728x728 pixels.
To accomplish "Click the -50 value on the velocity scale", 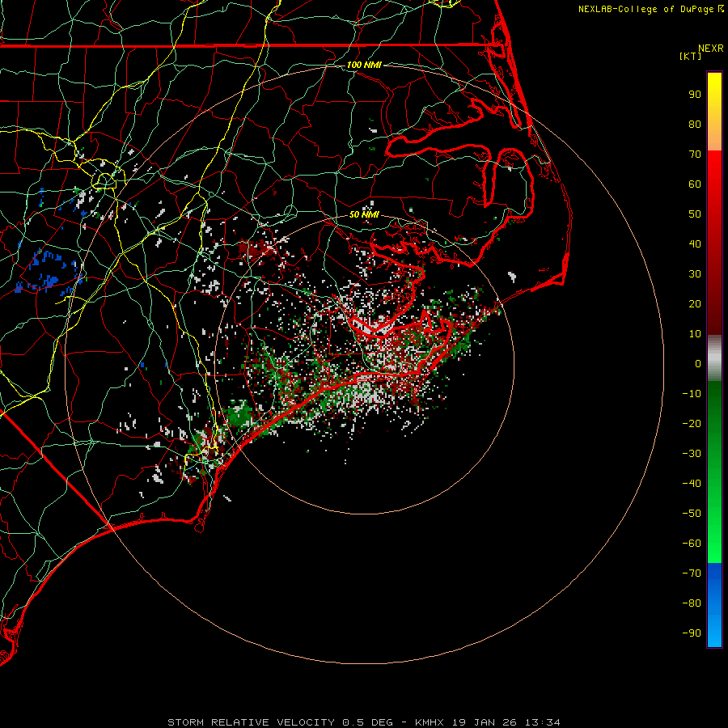I will click(x=692, y=514).
